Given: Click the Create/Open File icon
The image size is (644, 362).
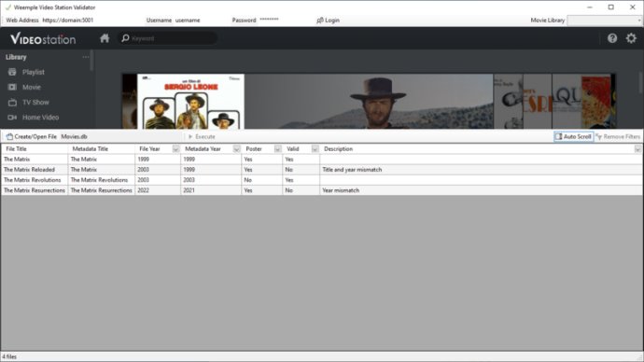Looking at the screenshot, I should pyautogui.click(x=9, y=136).
